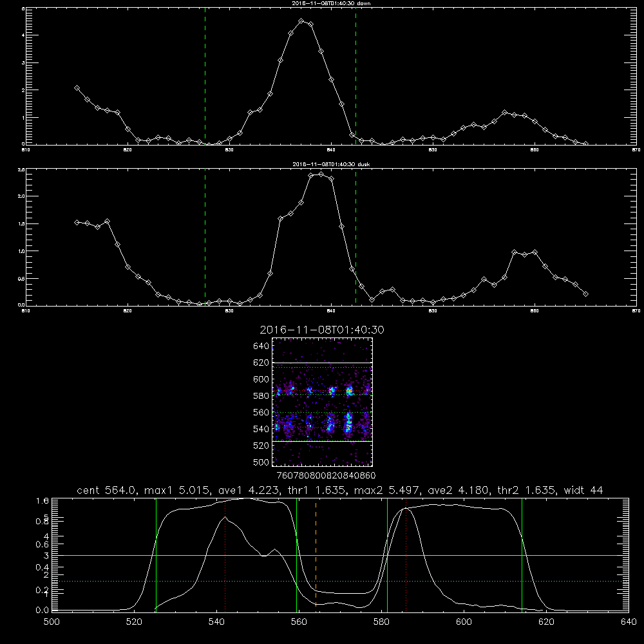Click green solid line near 525 in bottom plot

click(x=156, y=554)
